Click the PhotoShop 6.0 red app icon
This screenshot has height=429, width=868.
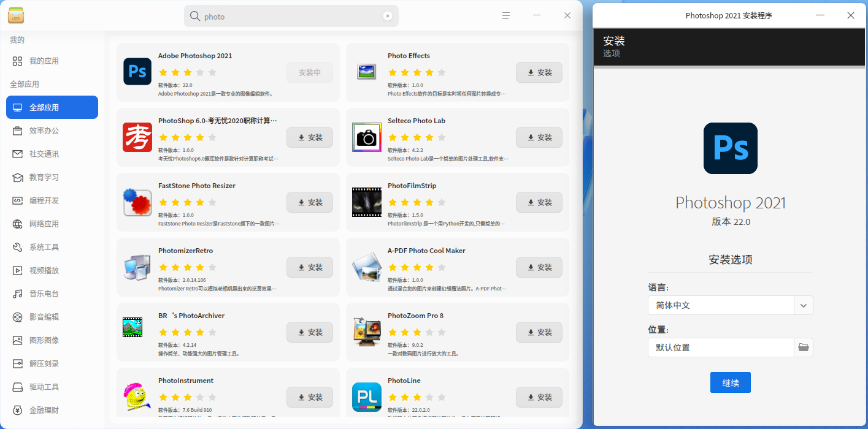[x=137, y=137]
